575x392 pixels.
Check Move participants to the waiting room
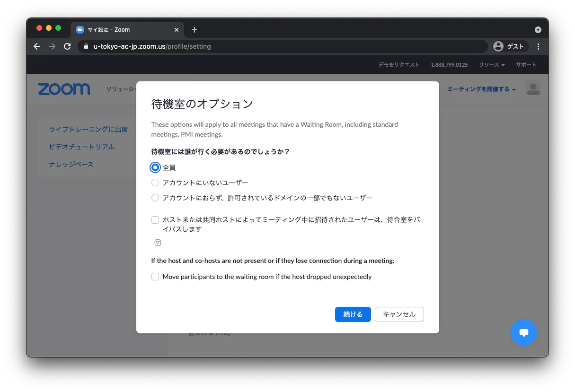(x=155, y=277)
